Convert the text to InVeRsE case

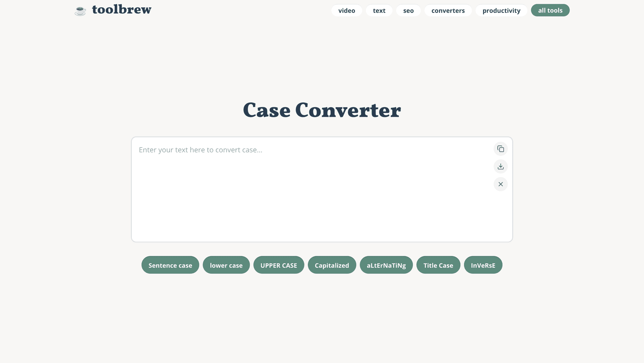pos(483,265)
